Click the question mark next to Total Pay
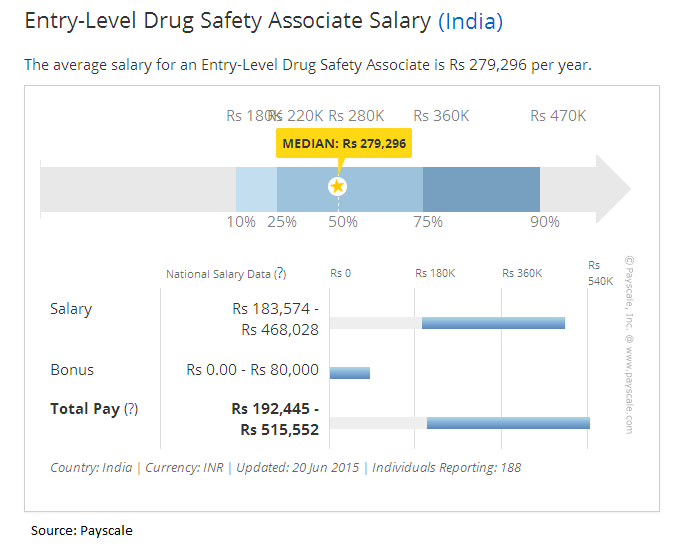This screenshot has width=684, height=558. pyautogui.click(x=131, y=409)
